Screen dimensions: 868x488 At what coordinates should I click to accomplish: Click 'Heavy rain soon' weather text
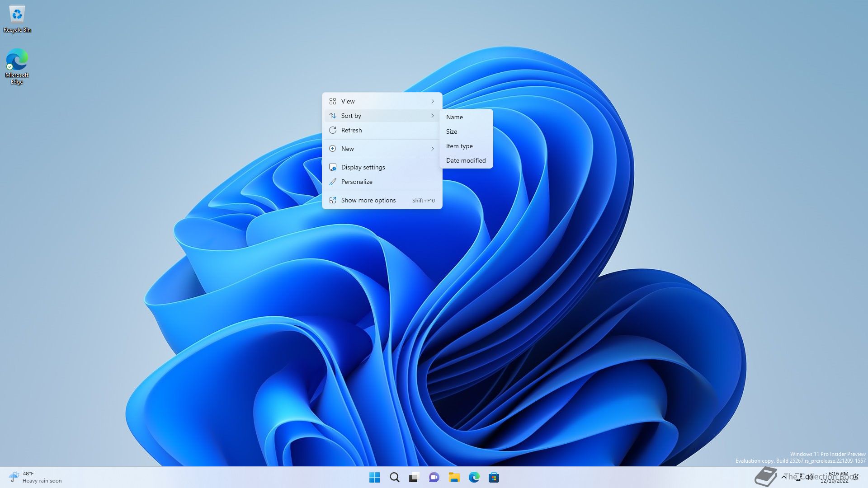(42, 481)
